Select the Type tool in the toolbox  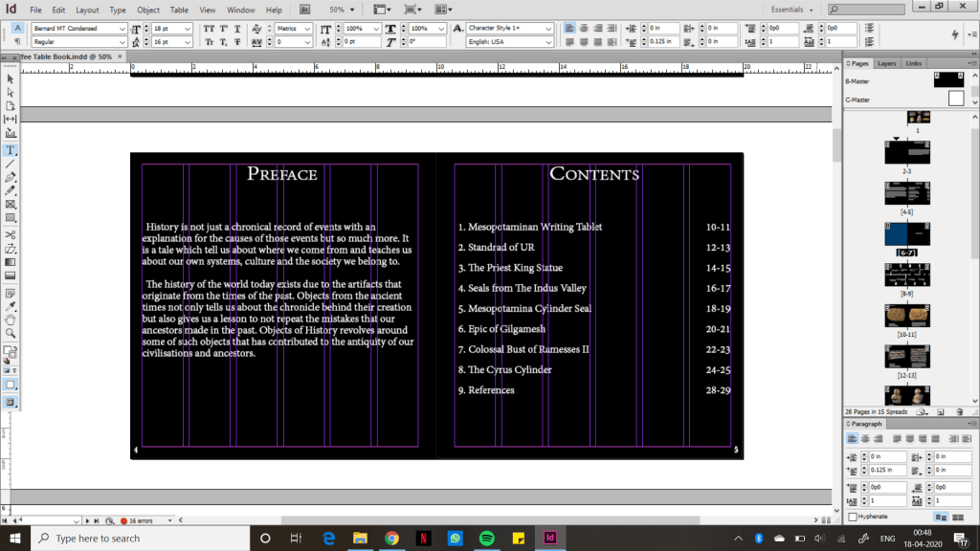point(11,150)
